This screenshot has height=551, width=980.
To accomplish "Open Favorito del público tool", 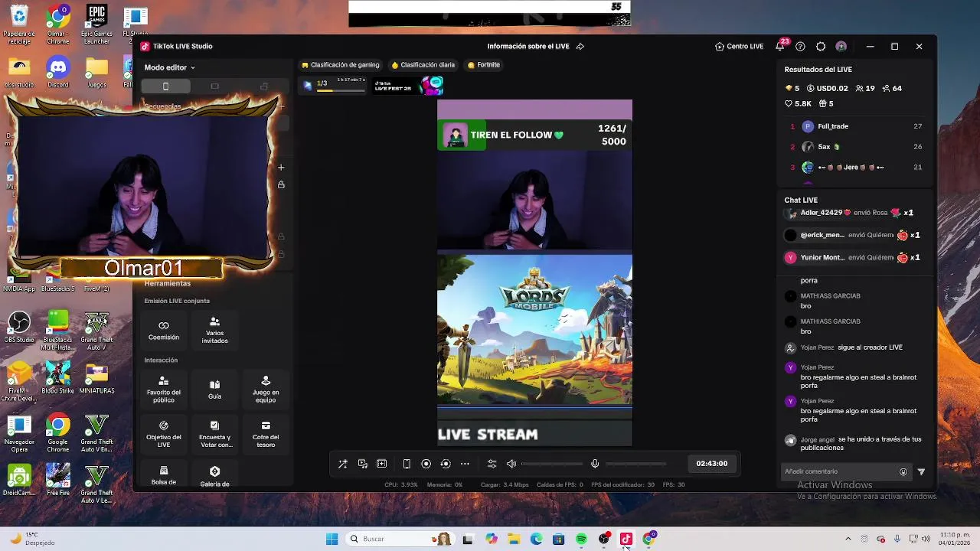I will 164,390.
